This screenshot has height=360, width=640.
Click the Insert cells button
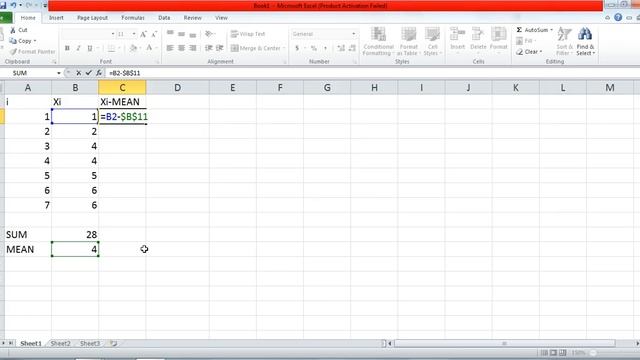click(458, 40)
